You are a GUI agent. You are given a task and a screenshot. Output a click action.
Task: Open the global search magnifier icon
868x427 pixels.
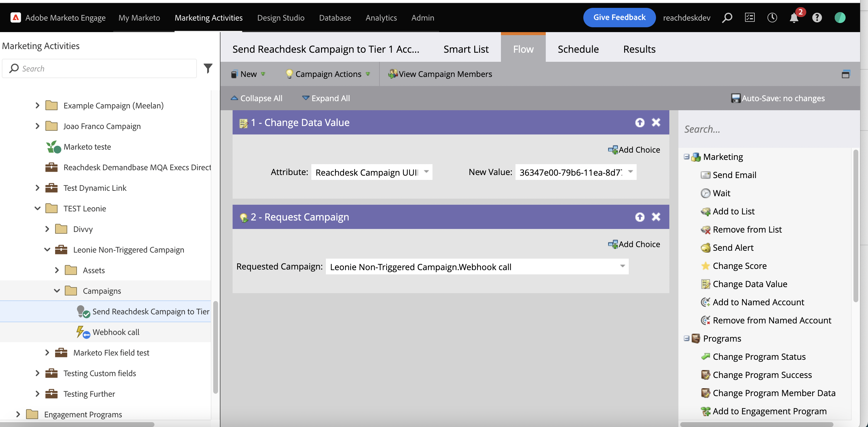[727, 17]
